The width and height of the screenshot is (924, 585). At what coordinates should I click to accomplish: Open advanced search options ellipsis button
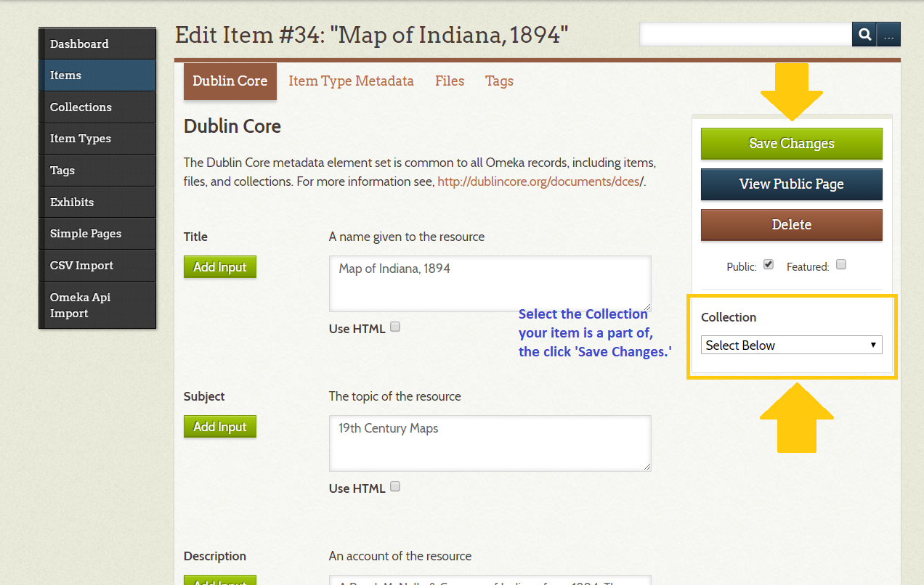889,34
